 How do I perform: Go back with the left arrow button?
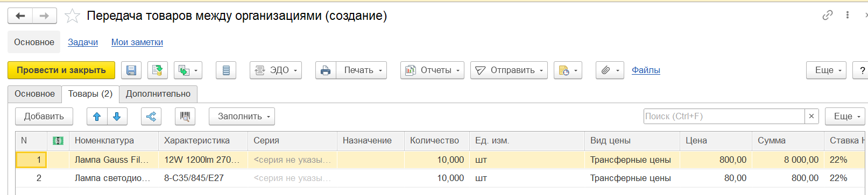(x=20, y=16)
